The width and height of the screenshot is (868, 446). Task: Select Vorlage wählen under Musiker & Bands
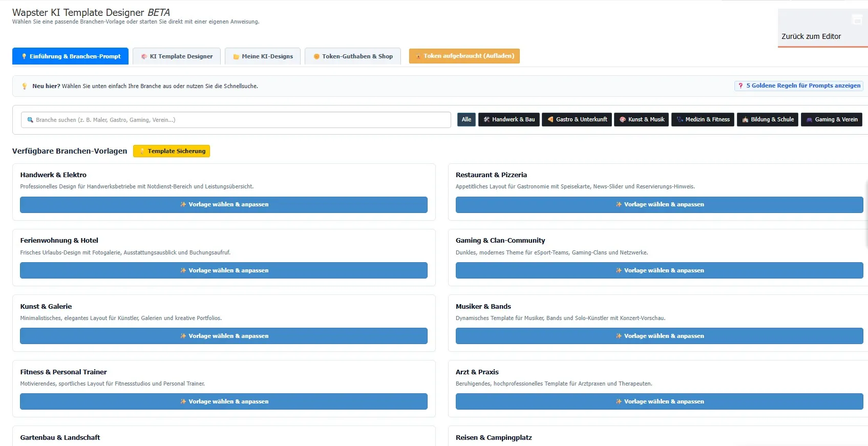click(660, 336)
